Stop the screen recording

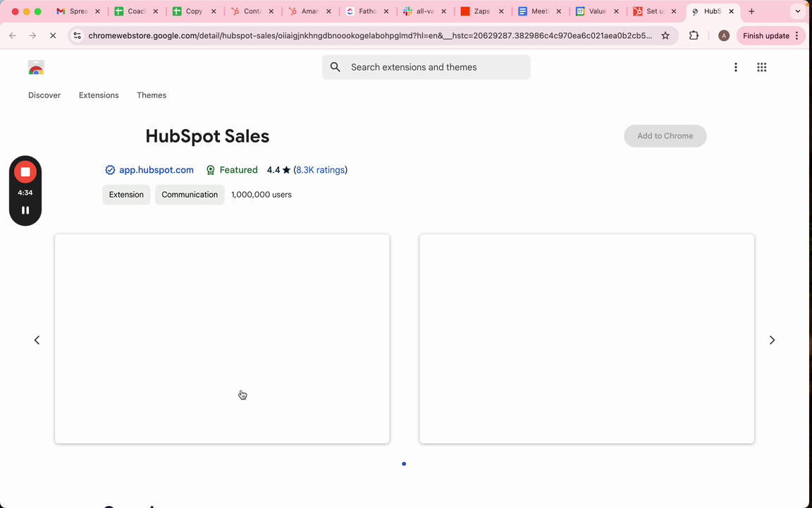click(x=25, y=171)
